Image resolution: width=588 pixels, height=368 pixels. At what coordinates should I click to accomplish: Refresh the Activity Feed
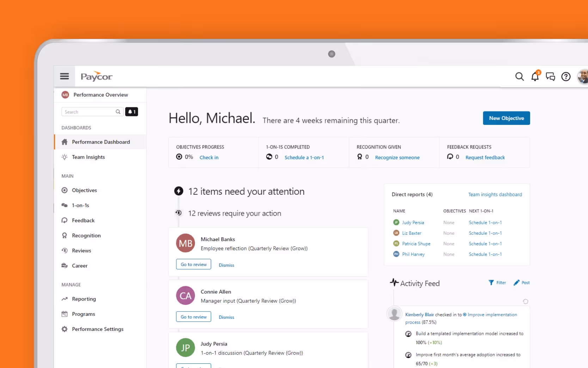pyautogui.click(x=525, y=301)
